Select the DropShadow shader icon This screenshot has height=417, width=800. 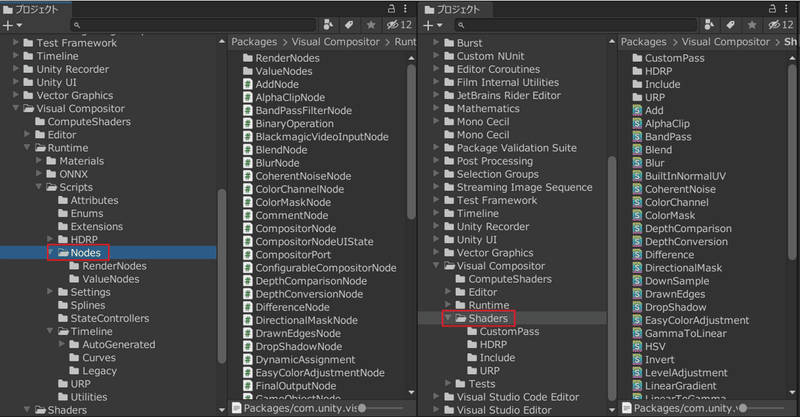pos(637,307)
